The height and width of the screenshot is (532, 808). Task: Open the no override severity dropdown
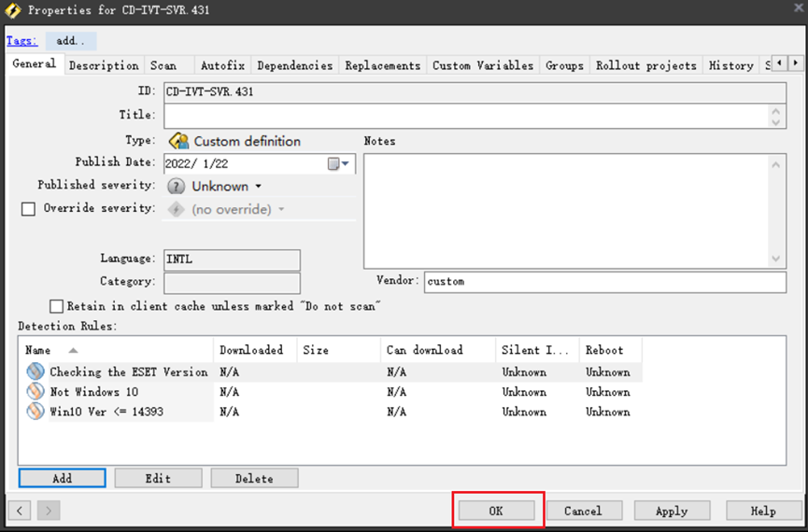(281, 210)
